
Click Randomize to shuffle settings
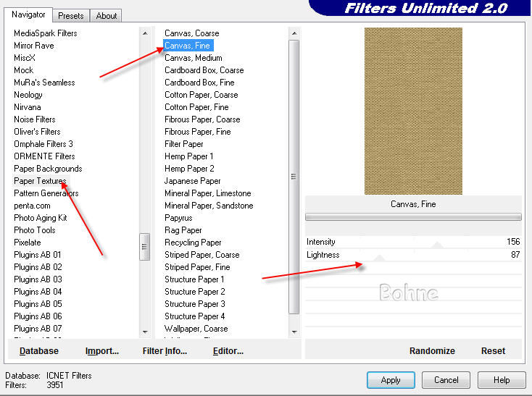[x=432, y=350]
